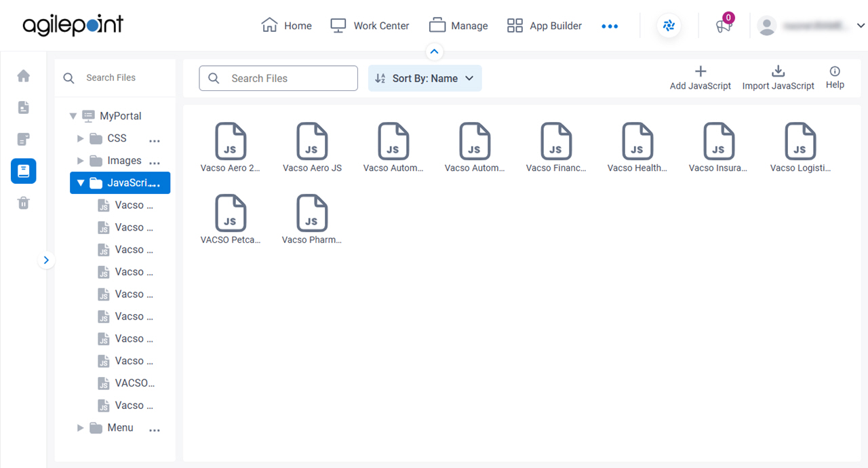Open the Menu folder ellipsis menu
Viewport: 868px width, 468px height.
155,431
